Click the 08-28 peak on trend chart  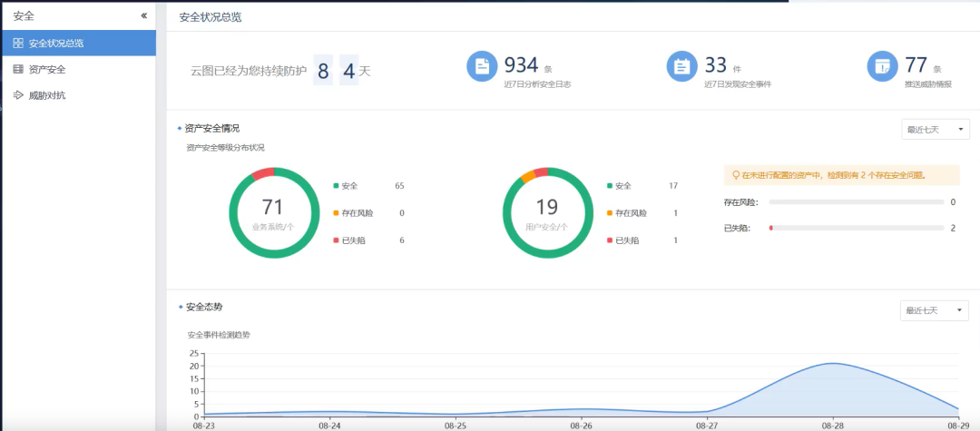(x=832, y=364)
